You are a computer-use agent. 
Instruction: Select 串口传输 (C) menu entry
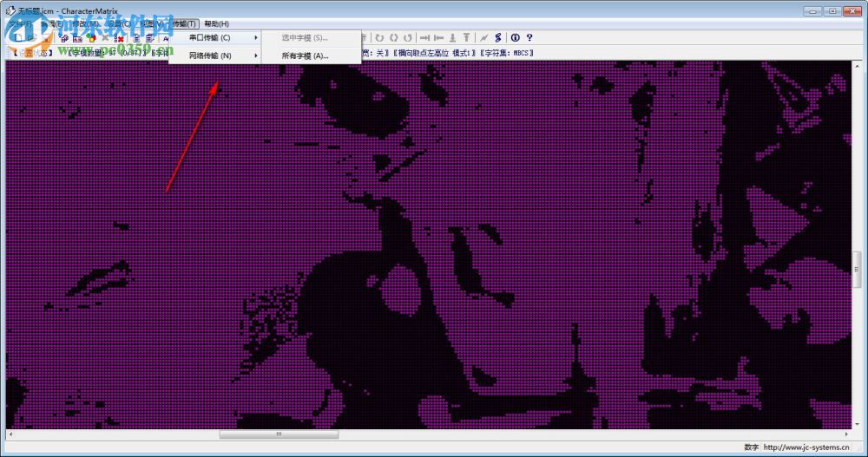[215, 37]
